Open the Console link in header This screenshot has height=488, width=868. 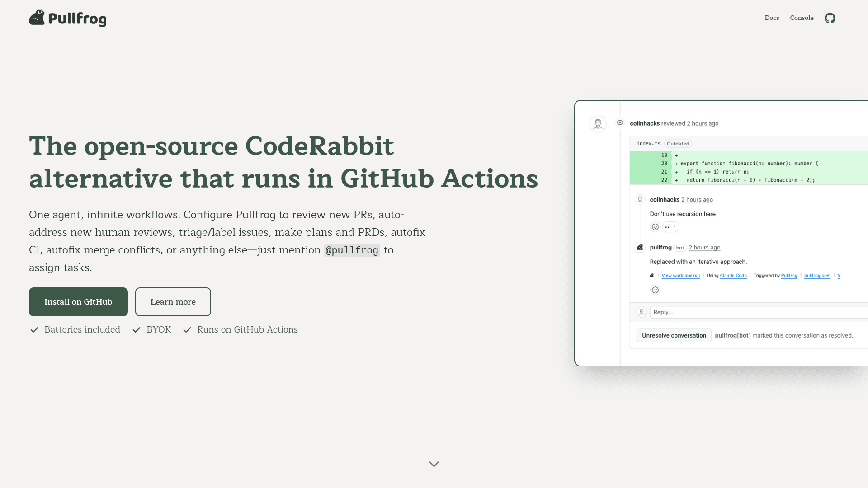point(802,18)
